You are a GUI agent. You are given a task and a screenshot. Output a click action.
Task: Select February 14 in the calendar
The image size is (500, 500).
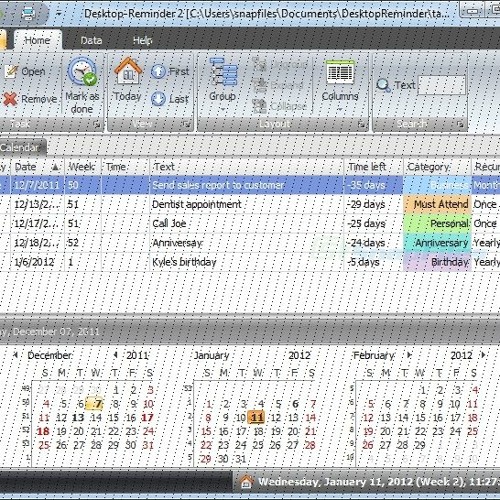[x=403, y=418]
